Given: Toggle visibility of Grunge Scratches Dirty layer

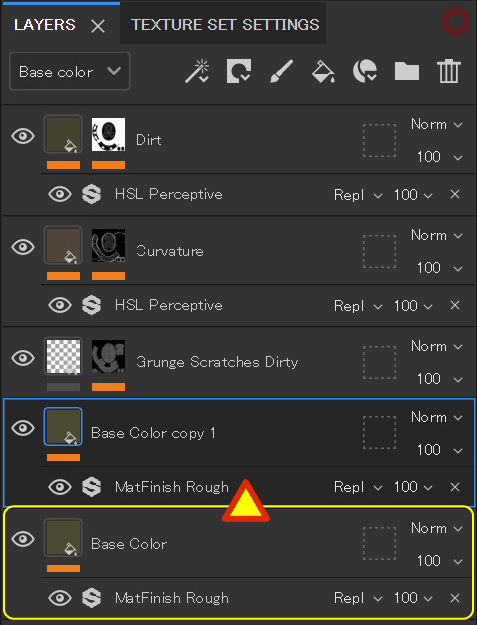Looking at the screenshot, I should (23, 358).
